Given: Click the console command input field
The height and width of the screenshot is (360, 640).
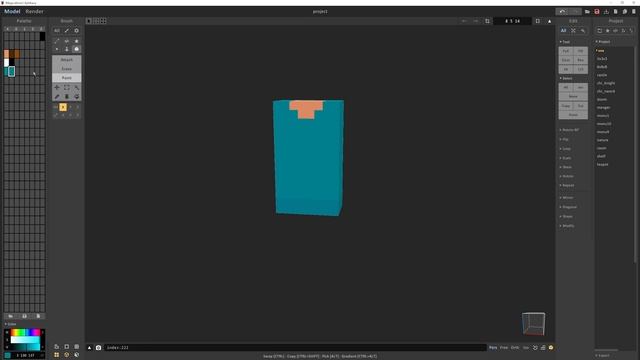Looking at the screenshot, I should (x=295, y=348).
